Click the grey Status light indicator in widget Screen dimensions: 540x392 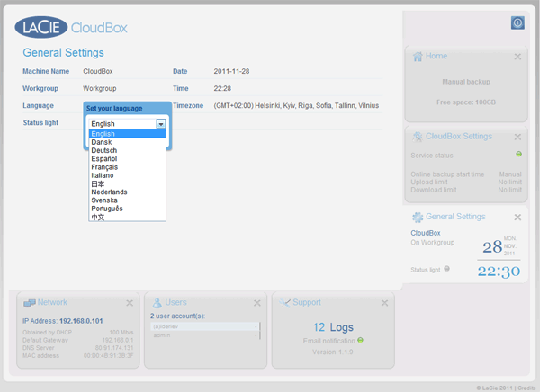coord(446,269)
